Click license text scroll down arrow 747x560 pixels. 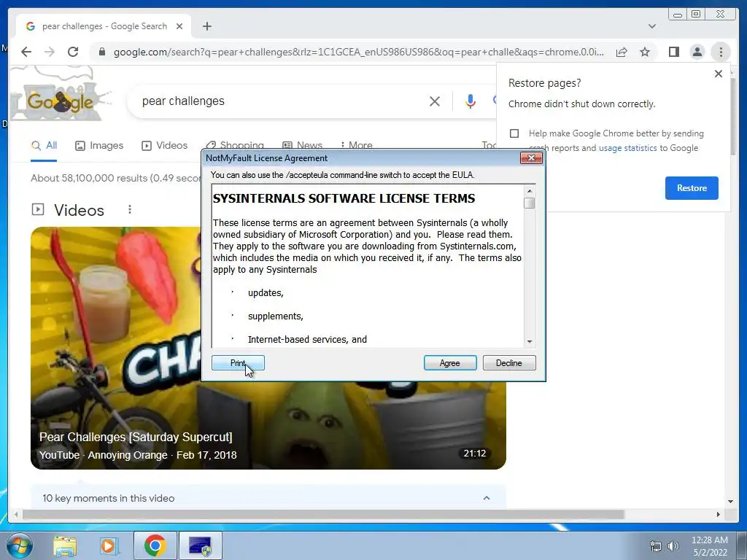pos(530,342)
